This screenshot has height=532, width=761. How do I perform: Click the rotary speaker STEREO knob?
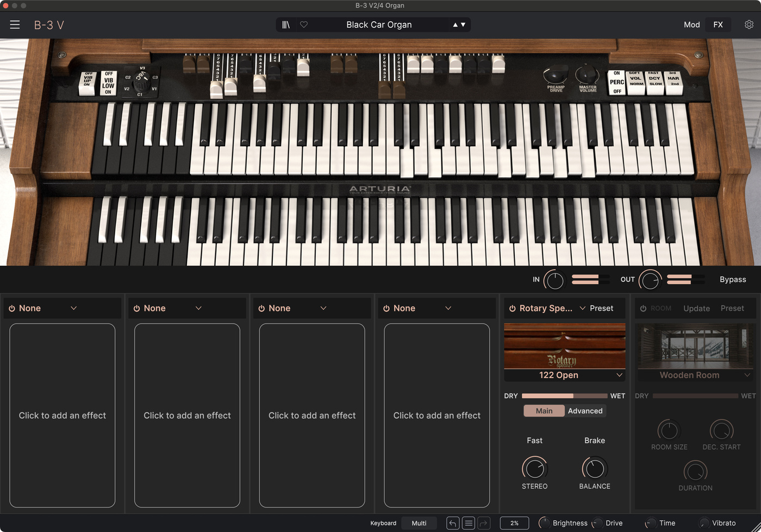tap(535, 468)
